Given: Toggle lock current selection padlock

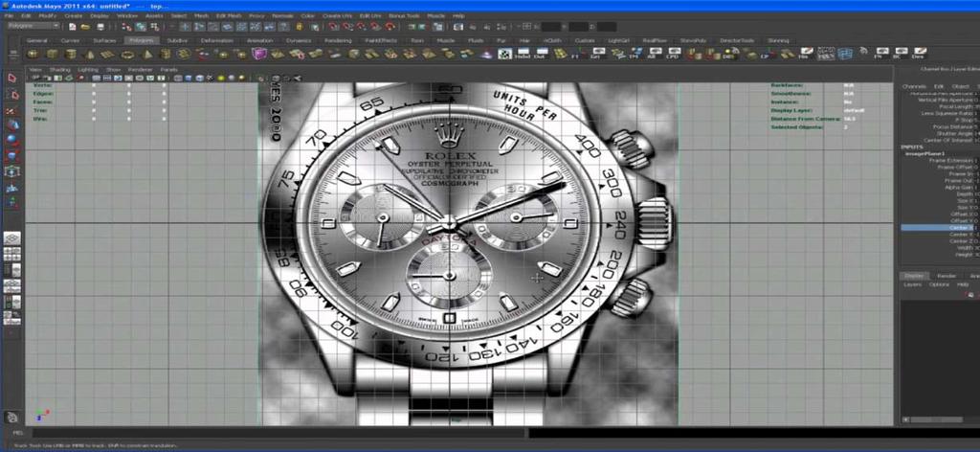Looking at the screenshot, I should [x=299, y=27].
